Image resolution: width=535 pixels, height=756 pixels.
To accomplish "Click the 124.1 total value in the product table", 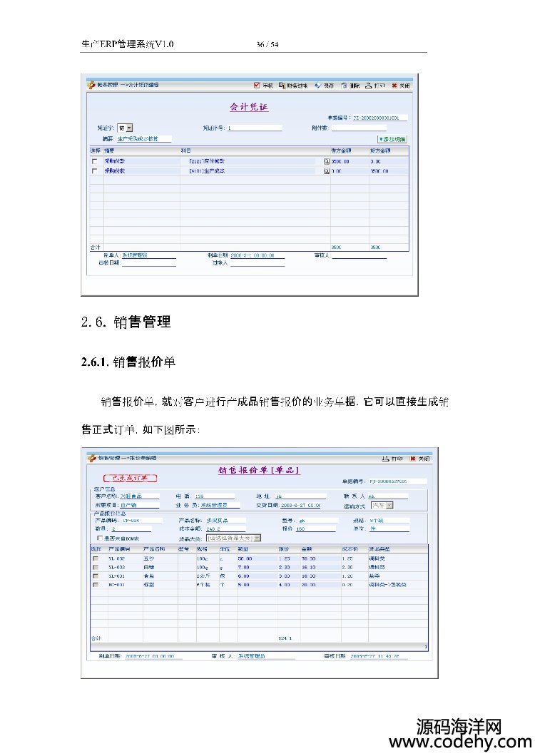I will coord(285,638).
